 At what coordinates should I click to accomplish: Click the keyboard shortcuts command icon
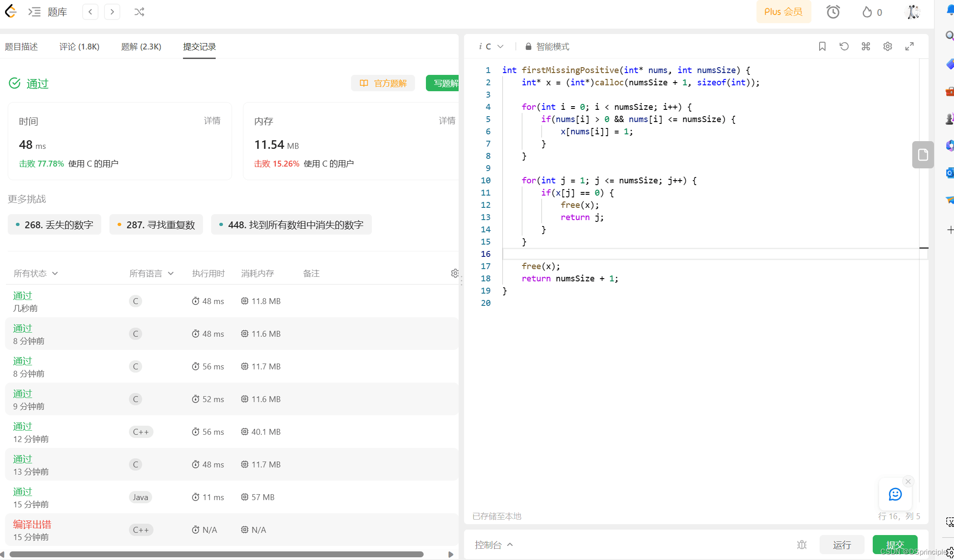866,46
